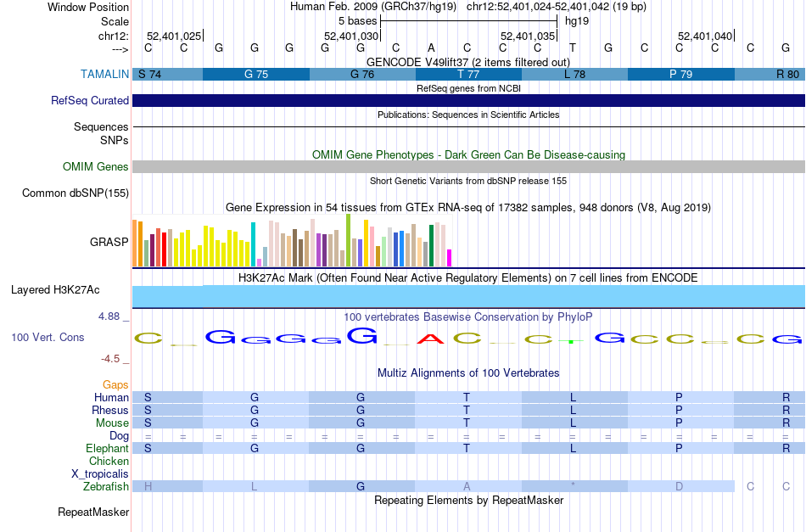806x532 pixels.
Task: Click the 52,401,040 position label
Action: click(x=705, y=36)
